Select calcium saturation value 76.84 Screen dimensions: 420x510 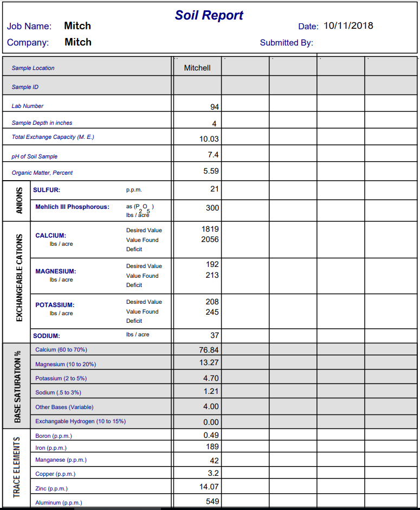(209, 350)
